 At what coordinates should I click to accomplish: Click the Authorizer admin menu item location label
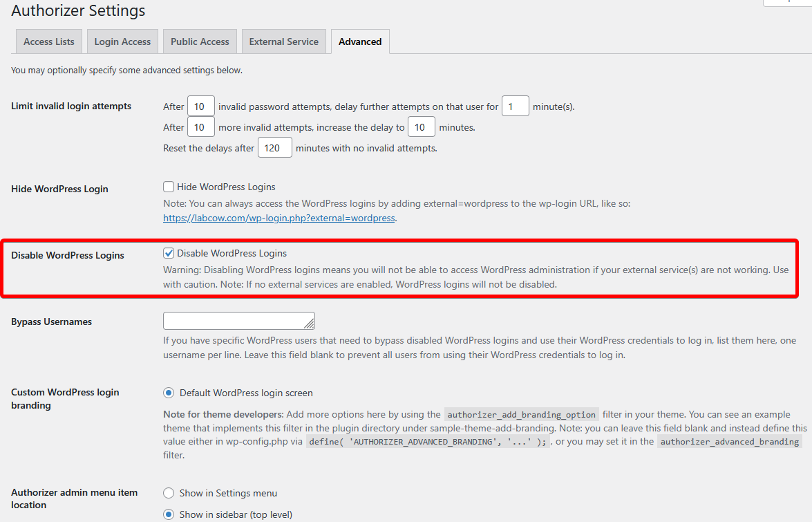74,498
